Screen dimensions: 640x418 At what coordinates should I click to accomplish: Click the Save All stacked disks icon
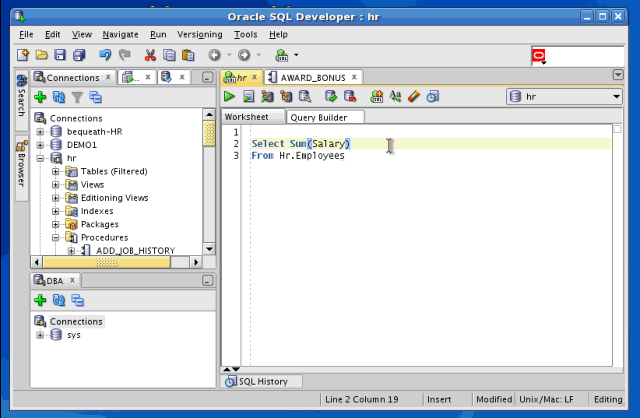coord(79,55)
